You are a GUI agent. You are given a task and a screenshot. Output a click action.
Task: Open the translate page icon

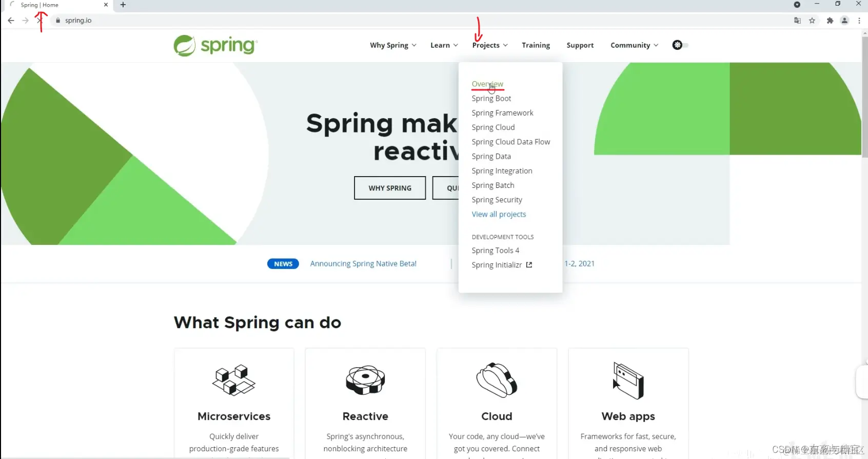click(797, 21)
